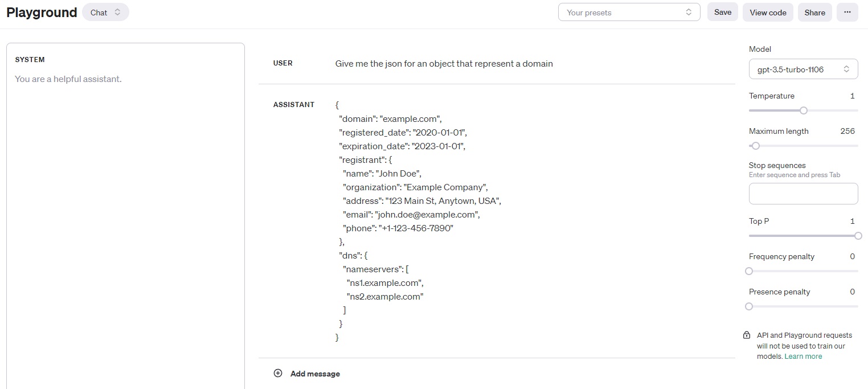This screenshot has width=868, height=389.
Task: Toggle the USER role label
Action: (x=283, y=63)
